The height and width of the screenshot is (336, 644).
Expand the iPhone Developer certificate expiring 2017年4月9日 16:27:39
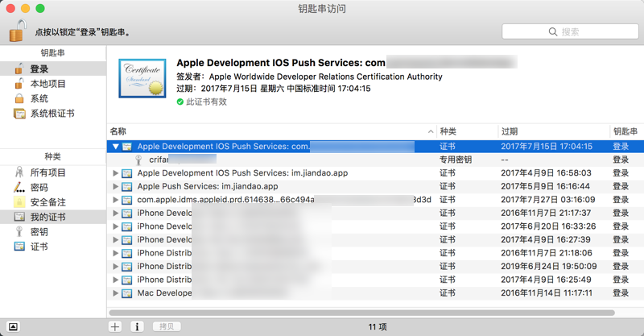coord(116,240)
